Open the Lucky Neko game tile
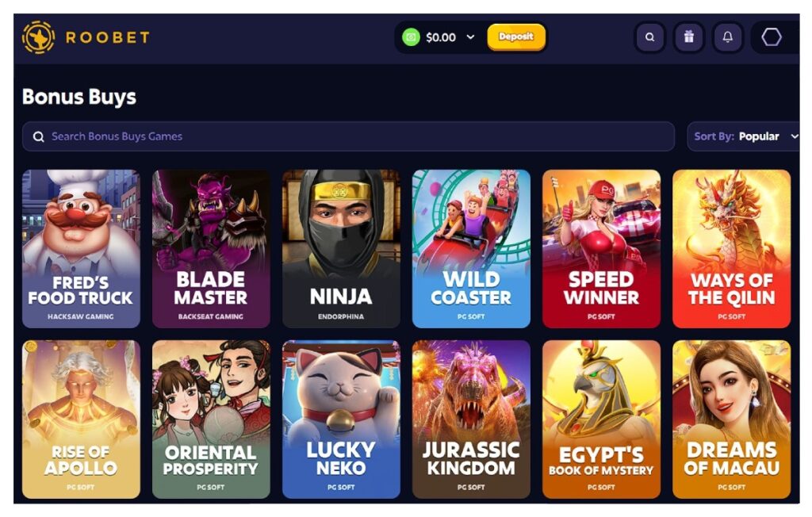This screenshot has width=812, height=517. [x=341, y=419]
